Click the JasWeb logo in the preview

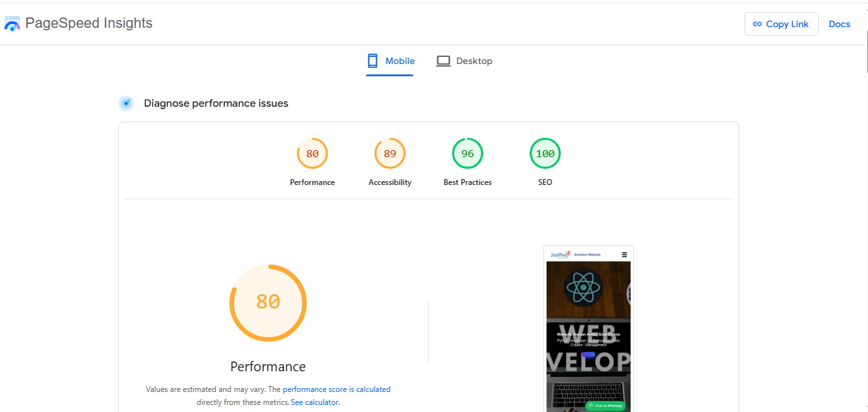click(x=560, y=255)
